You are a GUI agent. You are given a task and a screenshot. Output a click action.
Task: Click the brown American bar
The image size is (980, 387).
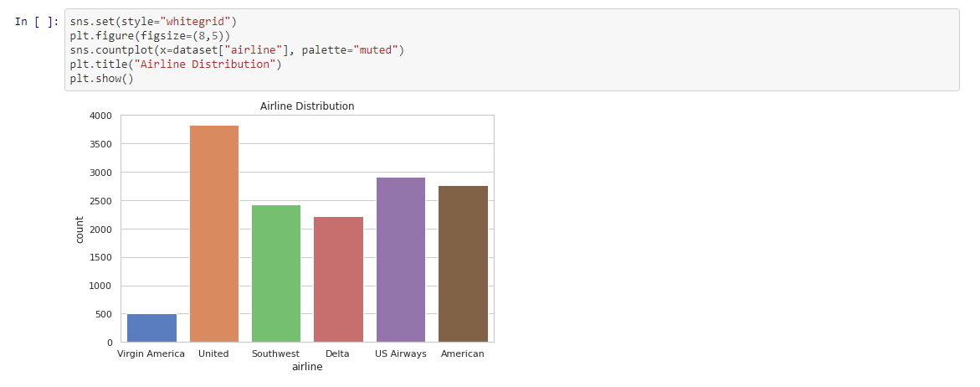pyautogui.click(x=463, y=264)
